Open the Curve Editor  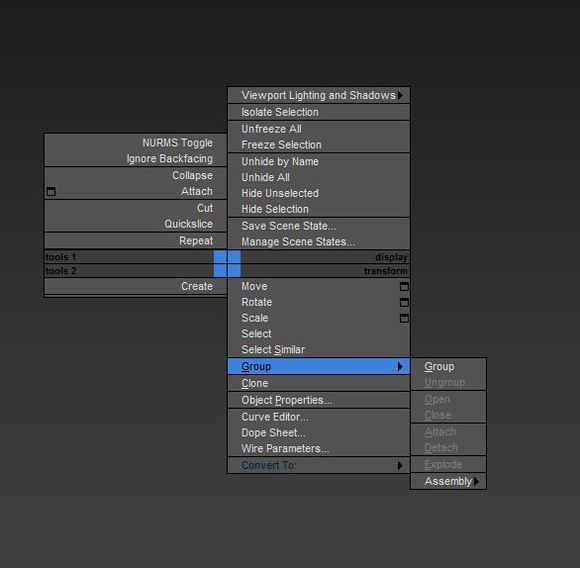point(319,417)
